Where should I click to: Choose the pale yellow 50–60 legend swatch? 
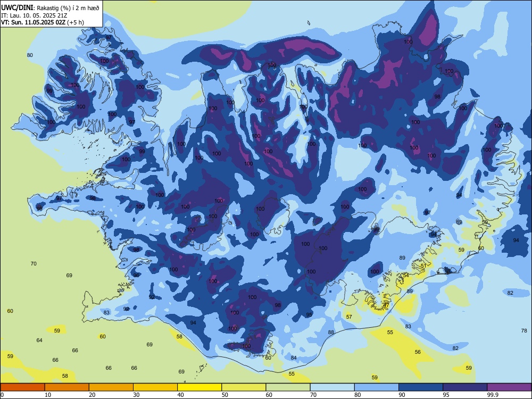(x=244, y=387)
